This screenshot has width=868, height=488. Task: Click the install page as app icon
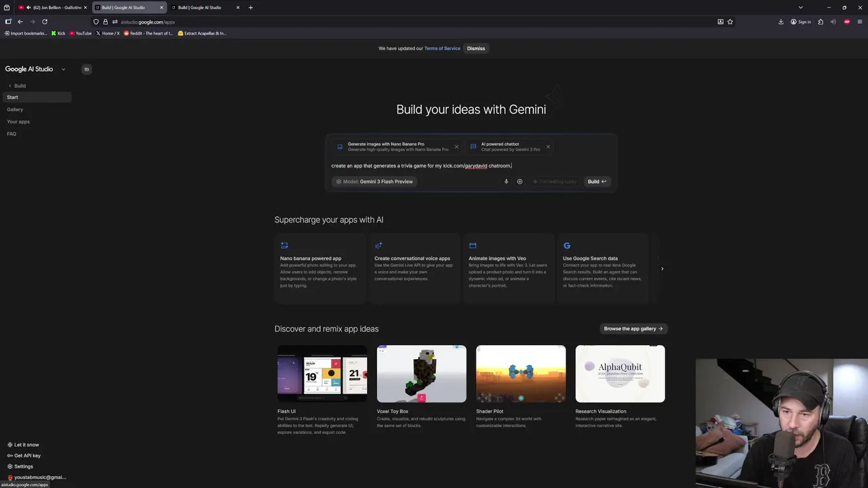pos(720,22)
